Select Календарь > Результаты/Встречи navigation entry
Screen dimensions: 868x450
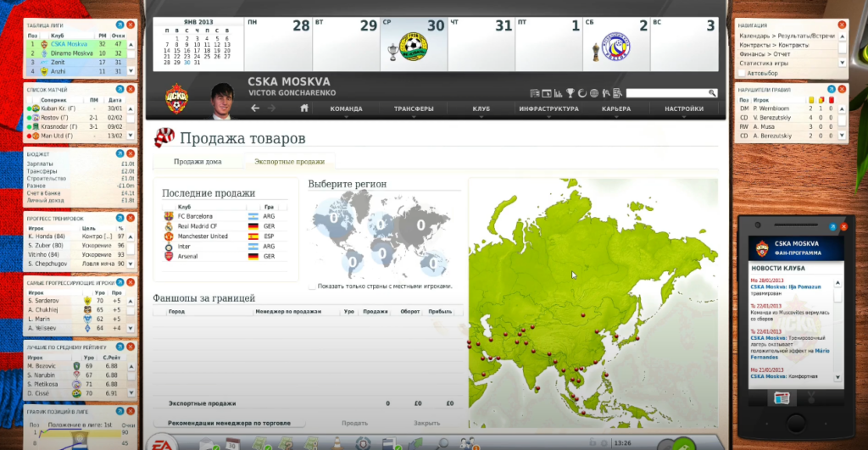tap(787, 36)
